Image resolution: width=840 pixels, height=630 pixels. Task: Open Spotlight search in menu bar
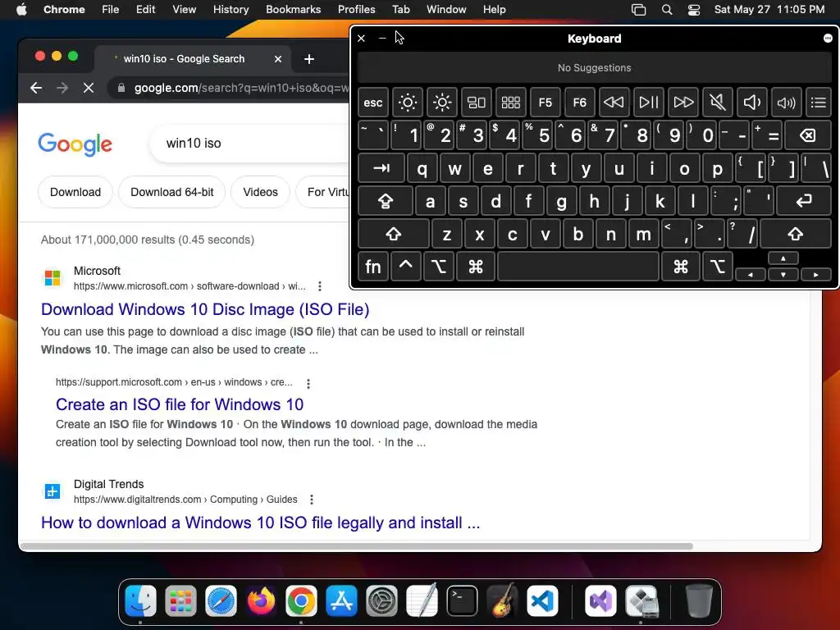666,9
